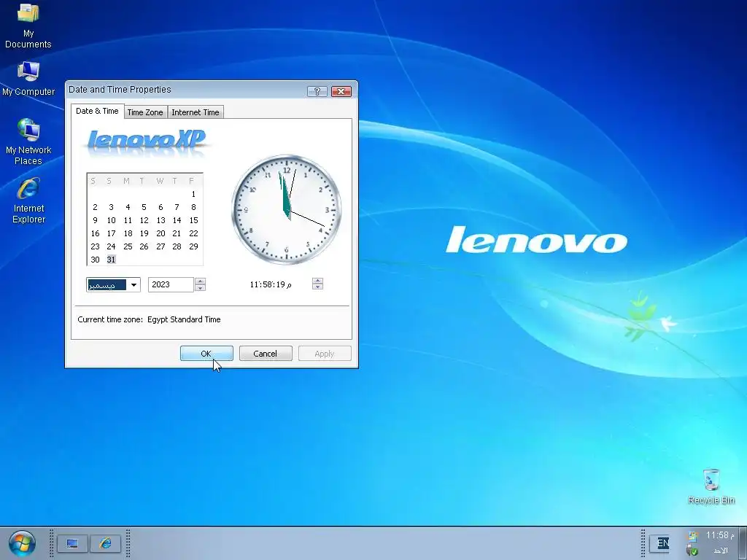
Task: Switch to the Date & Time tab
Action: [97, 111]
